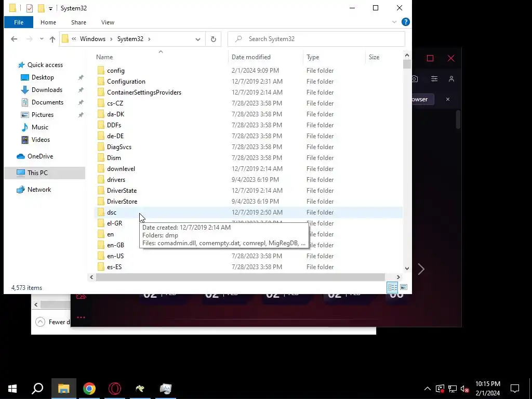Open Opera window easy setup sliders icon
The width and height of the screenshot is (532, 399).
[x=434, y=79]
